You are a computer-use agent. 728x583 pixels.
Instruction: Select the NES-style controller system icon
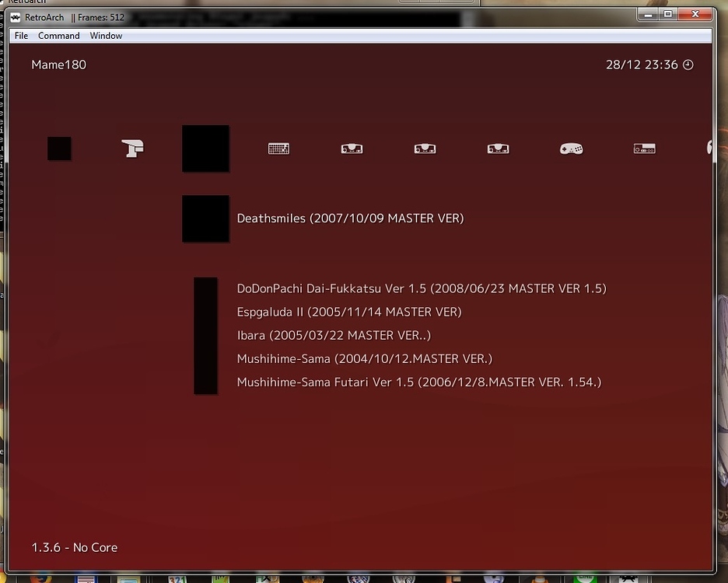pos(645,148)
